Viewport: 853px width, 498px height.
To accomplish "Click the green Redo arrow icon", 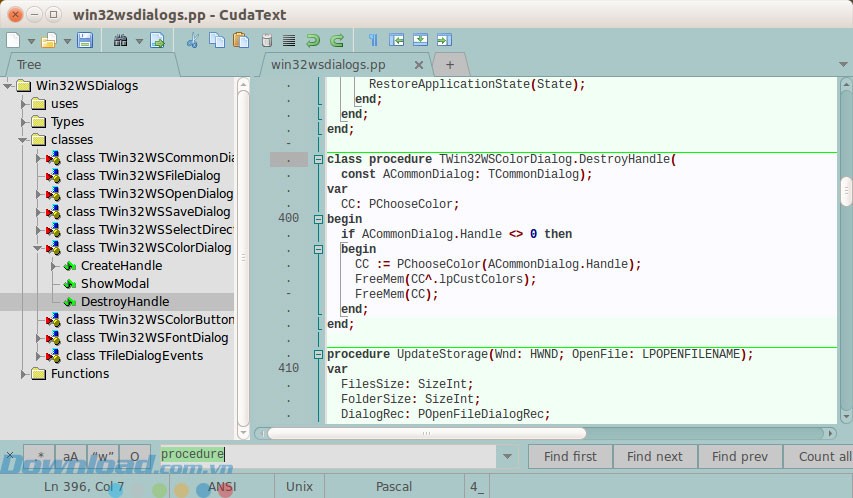I will [337, 41].
